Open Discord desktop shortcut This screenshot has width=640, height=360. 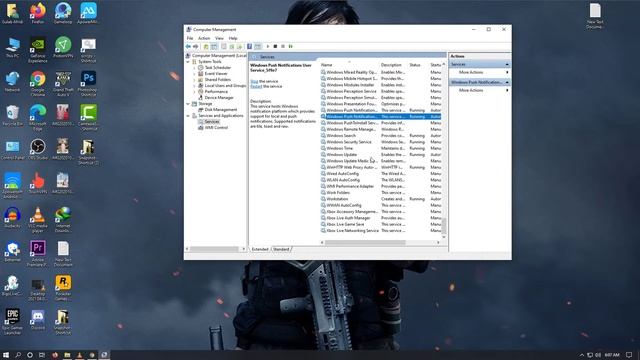pos(38,320)
